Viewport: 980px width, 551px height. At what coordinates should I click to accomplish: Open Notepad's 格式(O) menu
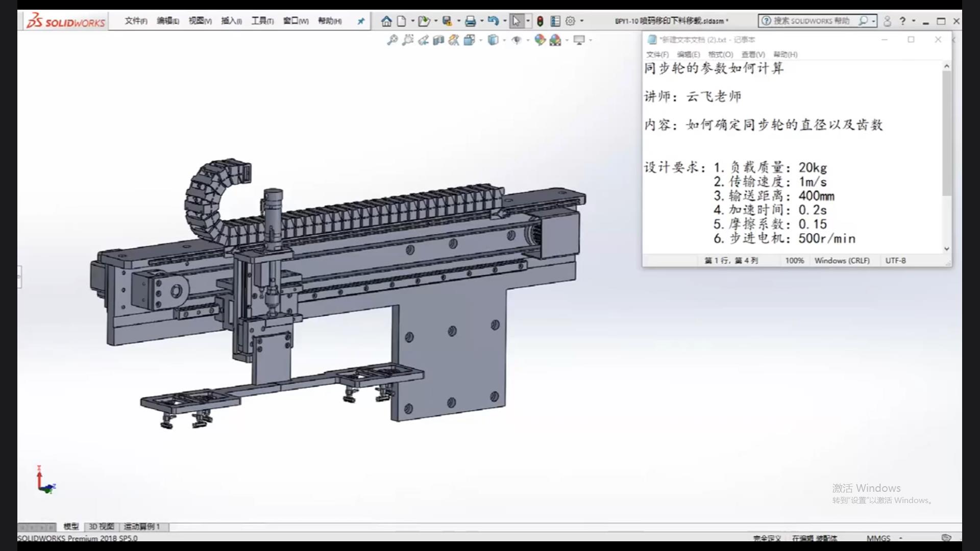pyautogui.click(x=721, y=55)
